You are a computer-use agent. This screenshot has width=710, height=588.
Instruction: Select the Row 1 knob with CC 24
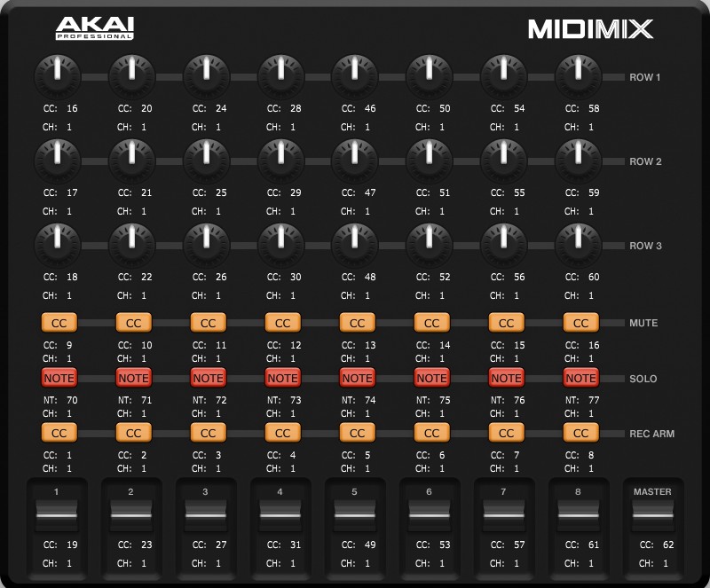[x=207, y=76]
